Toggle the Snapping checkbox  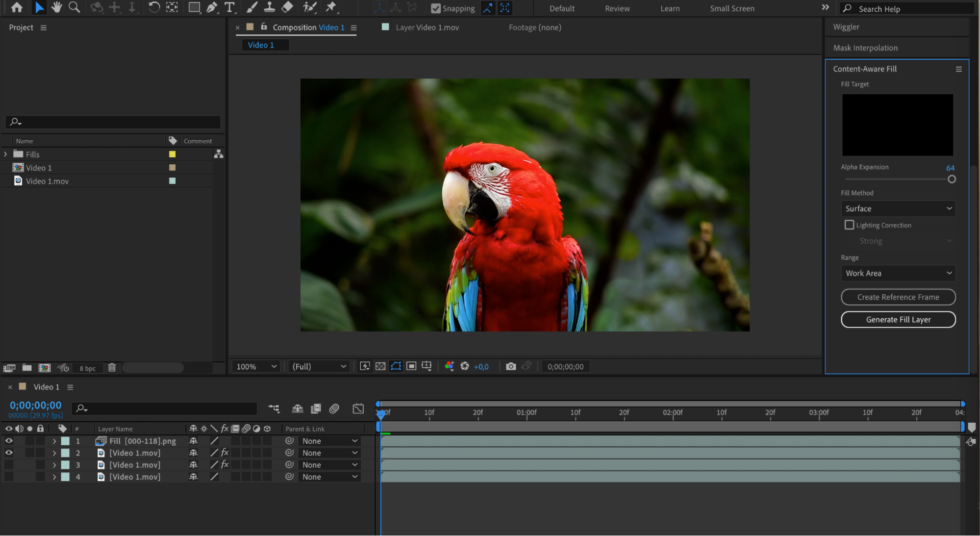click(435, 8)
